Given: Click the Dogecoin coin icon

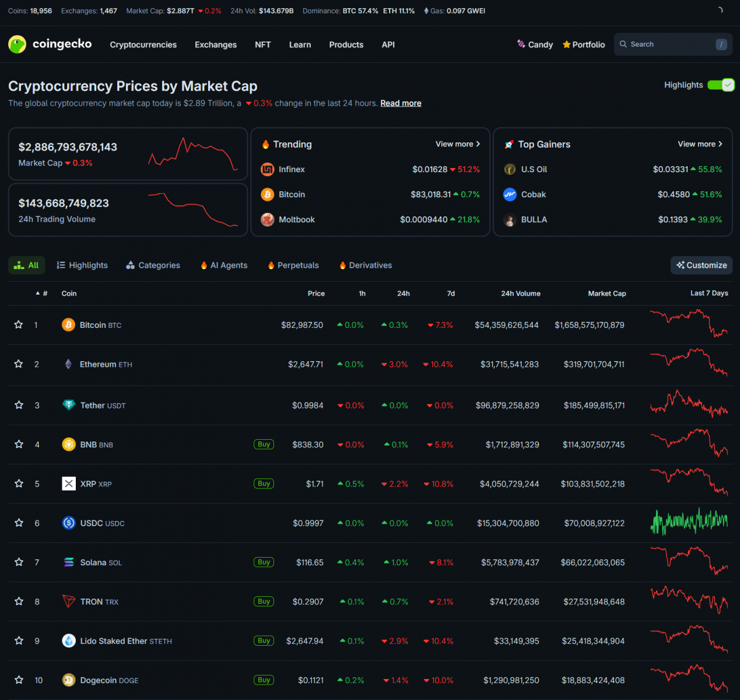Looking at the screenshot, I should pos(69,680).
